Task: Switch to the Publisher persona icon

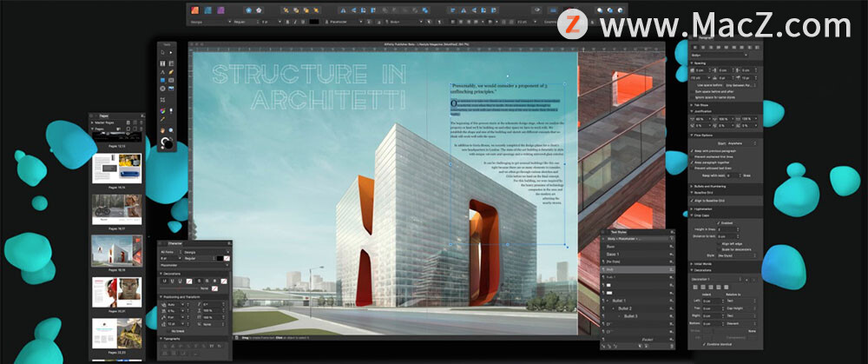Action: pos(194,10)
